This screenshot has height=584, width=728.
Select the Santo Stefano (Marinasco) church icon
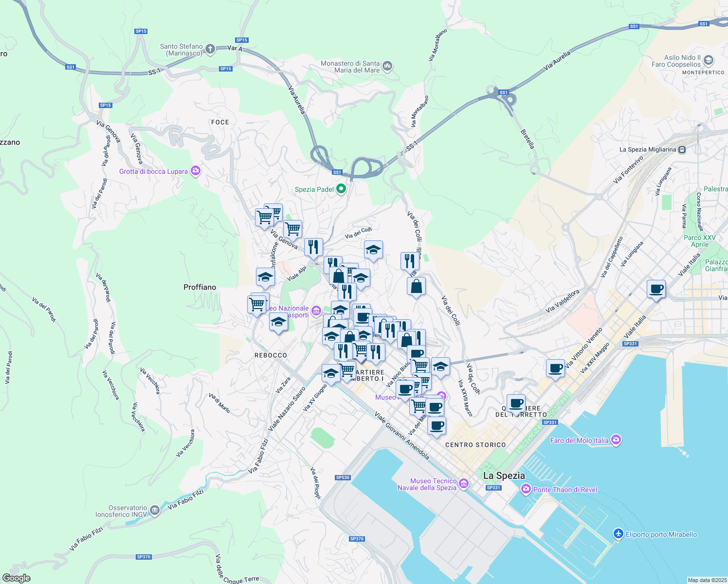point(210,49)
